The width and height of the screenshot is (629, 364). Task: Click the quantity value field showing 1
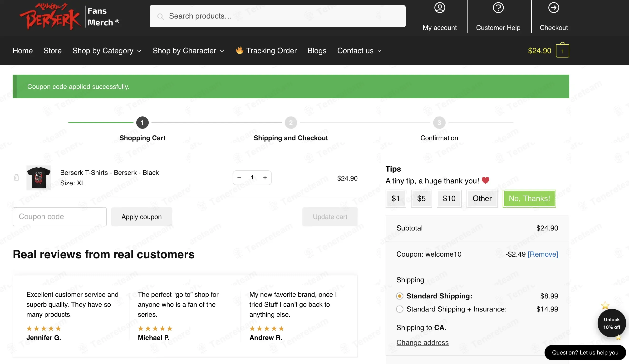pyautogui.click(x=252, y=177)
